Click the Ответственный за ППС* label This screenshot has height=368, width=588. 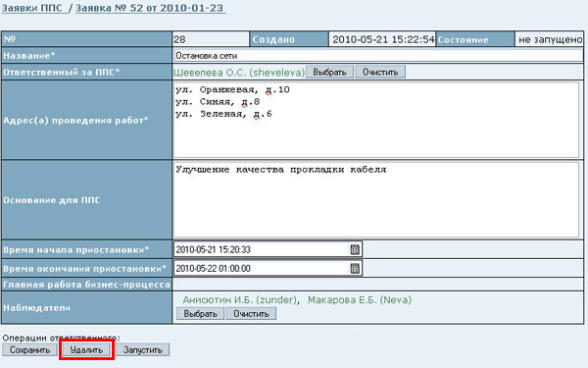coord(62,72)
